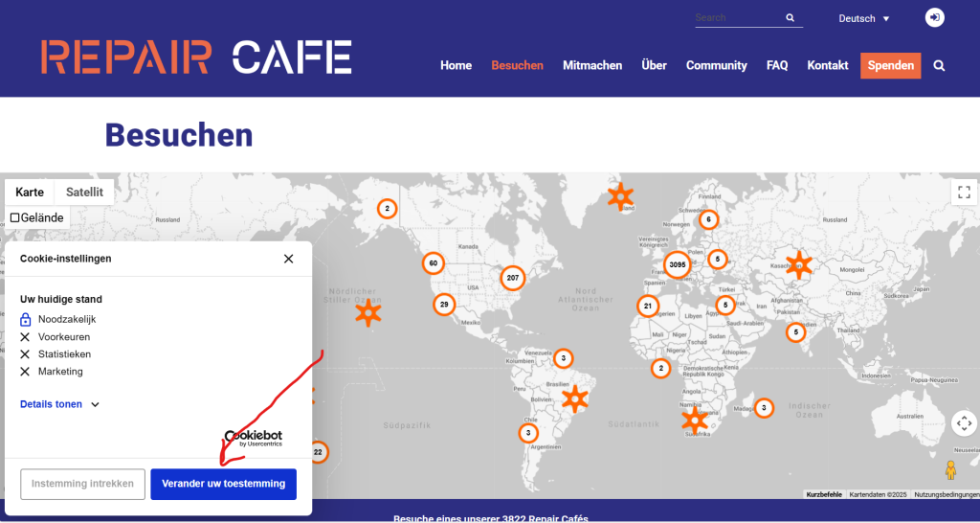The width and height of the screenshot is (980, 523).
Task: Select the Karte map type
Action: click(30, 192)
